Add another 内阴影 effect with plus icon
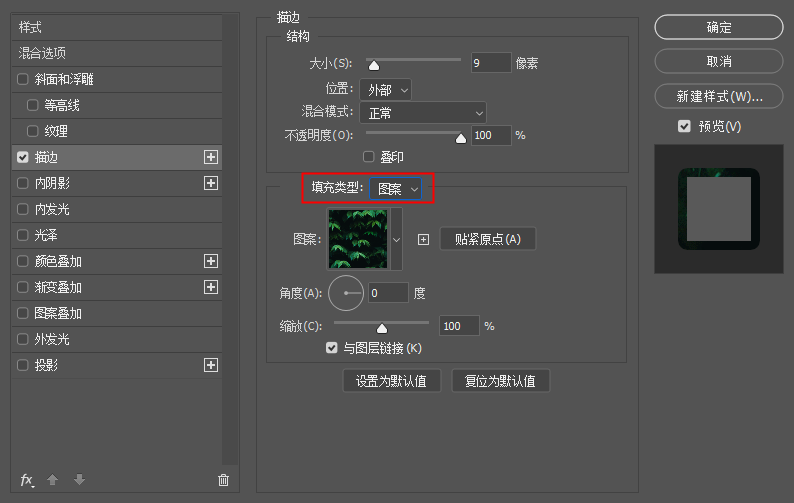 click(211, 183)
